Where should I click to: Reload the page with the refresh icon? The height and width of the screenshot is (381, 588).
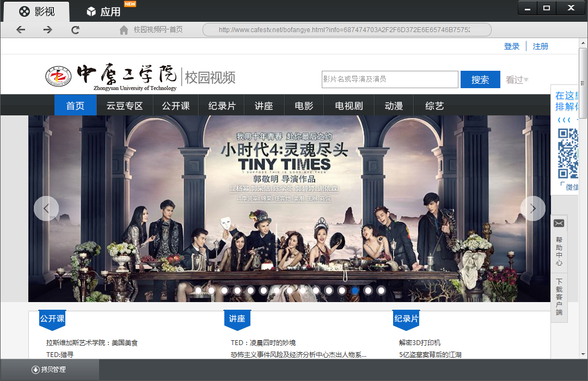coord(75,30)
